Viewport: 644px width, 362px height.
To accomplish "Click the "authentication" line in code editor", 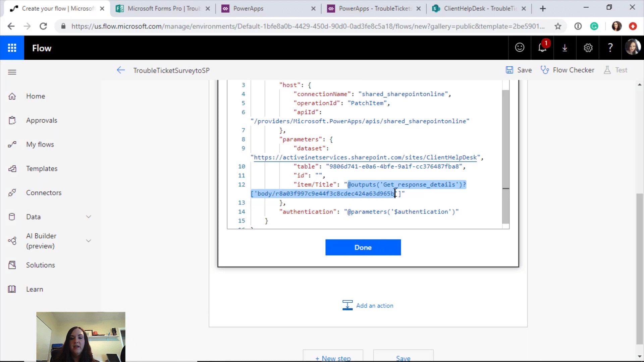I will click(369, 212).
